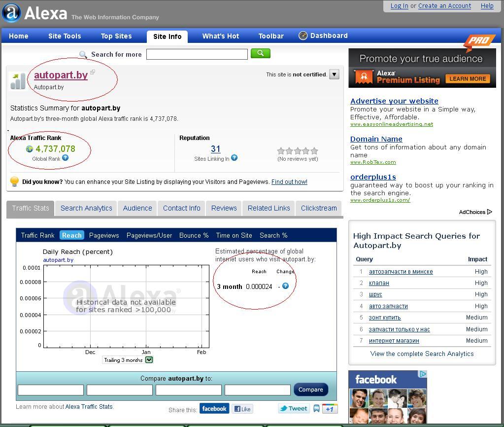Screen dimensions: 504x427
Task: Open What's Hot tab
Action: coord(221,36)
